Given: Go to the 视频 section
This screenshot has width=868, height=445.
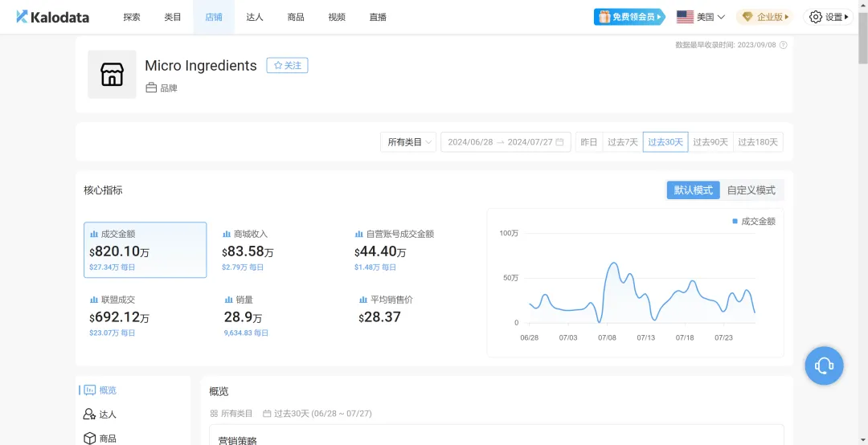Looking at the screenshot, I should 337,17.
